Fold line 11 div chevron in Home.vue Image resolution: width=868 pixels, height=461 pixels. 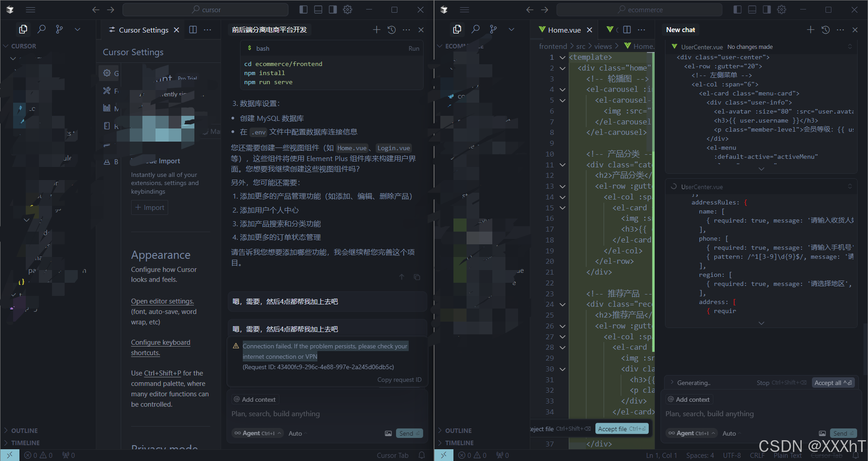coord(562,165)
